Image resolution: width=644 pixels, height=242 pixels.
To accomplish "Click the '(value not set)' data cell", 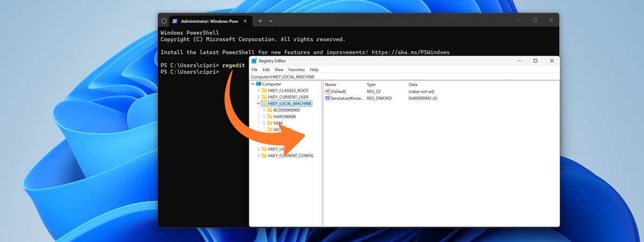I will pyautogui.click(x=421, y=91).
